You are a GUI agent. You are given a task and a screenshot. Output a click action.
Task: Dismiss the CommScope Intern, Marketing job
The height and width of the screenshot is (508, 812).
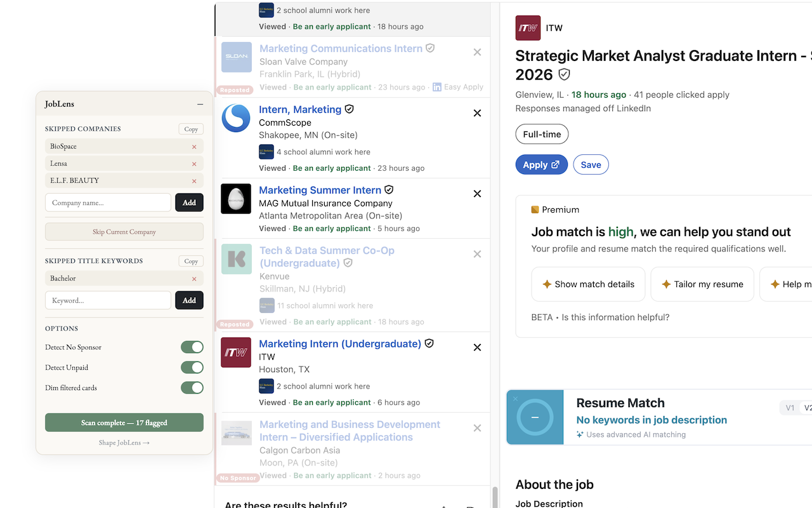477,113
